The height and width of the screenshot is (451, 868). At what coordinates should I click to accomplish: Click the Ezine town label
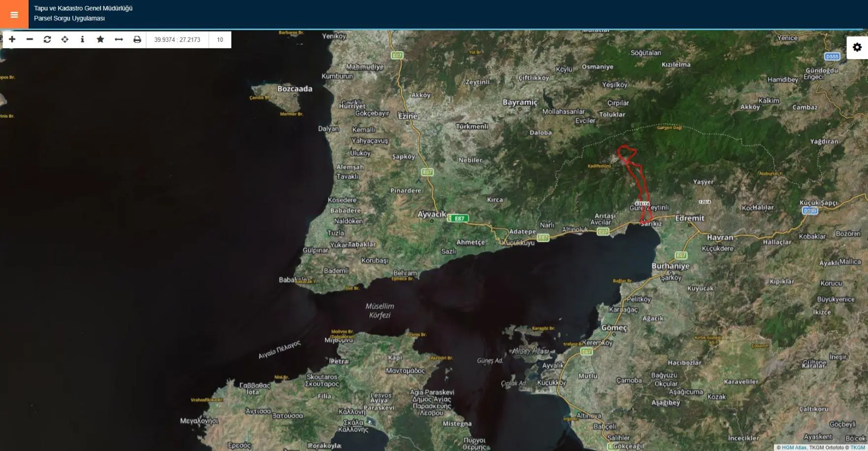(x=408, y=116)
